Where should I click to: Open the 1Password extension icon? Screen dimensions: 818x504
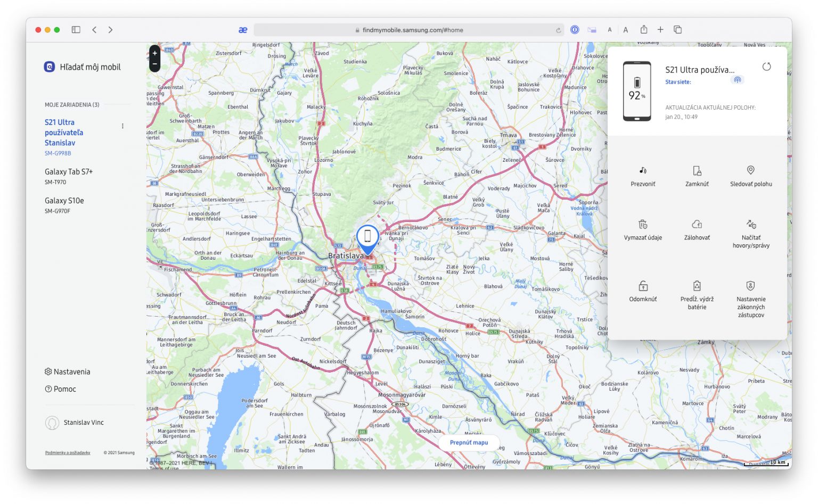click(x=575, y=30)
